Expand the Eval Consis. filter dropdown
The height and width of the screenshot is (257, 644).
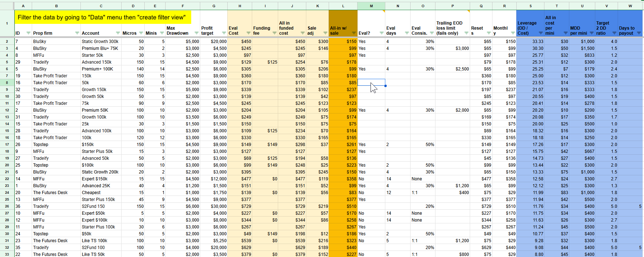(431, 33)
